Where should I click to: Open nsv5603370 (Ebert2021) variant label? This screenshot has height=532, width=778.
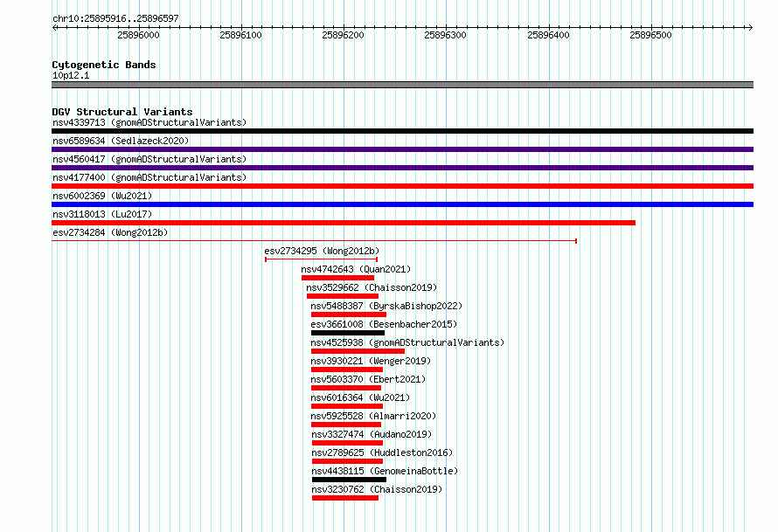(x=368, y=379)
